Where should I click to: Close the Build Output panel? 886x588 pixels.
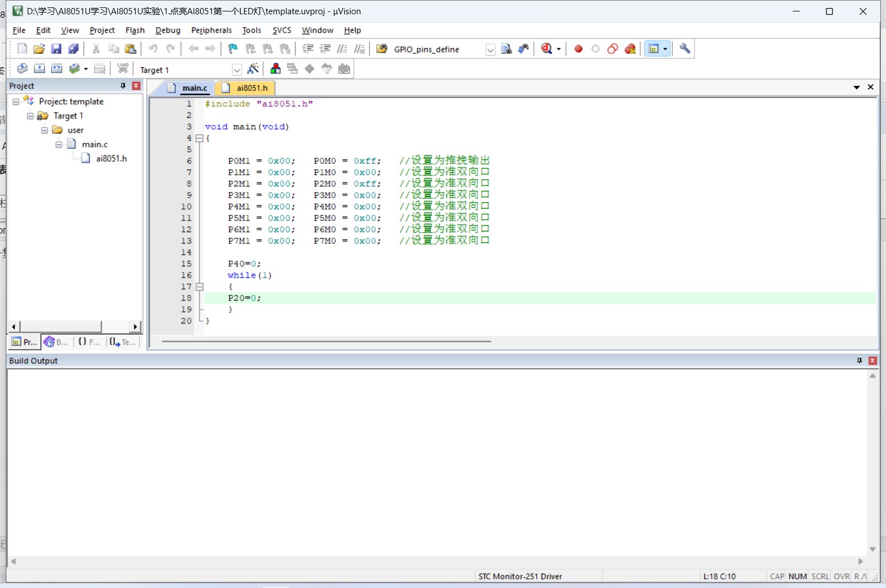tap(872, 361)
